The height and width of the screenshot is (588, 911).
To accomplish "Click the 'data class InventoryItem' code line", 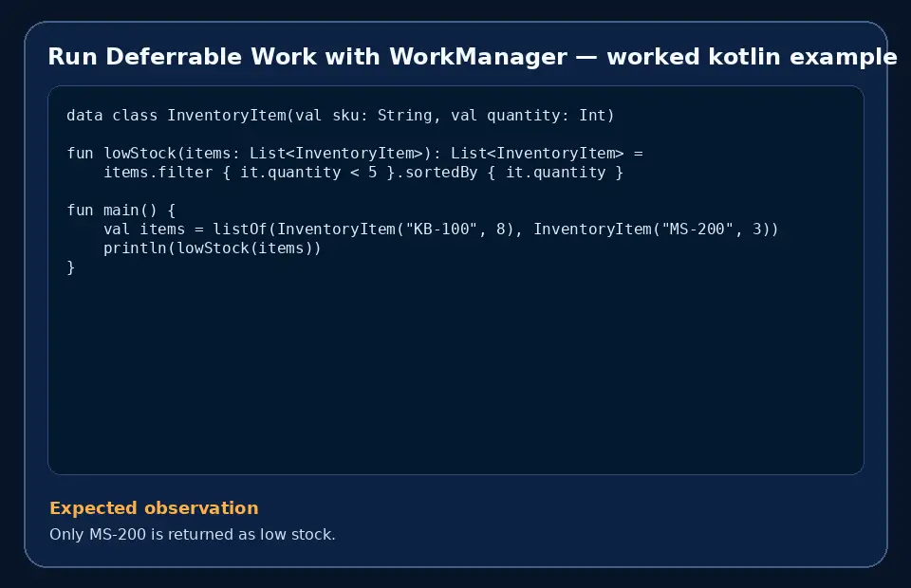I will point(341,116).
